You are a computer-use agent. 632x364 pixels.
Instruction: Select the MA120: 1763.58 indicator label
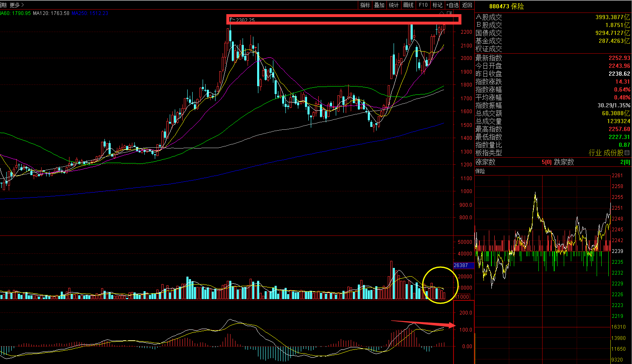(51, 13)
